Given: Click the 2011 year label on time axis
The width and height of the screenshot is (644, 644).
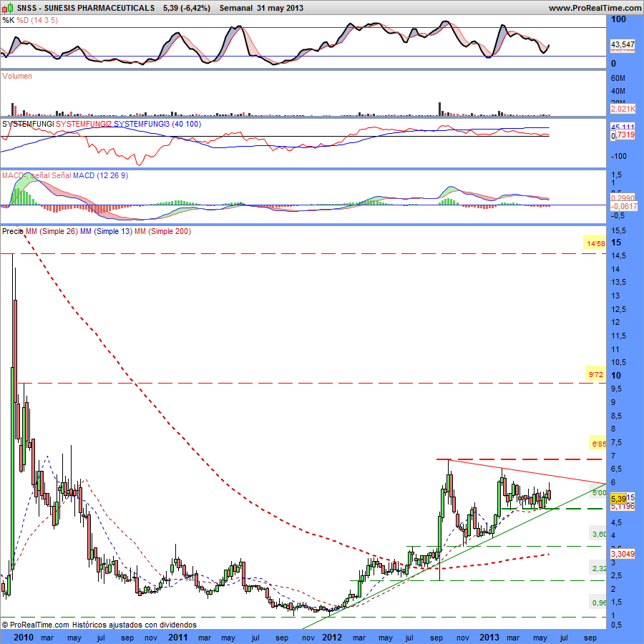Looking at the screenshot, I should [x=178, y=638].
